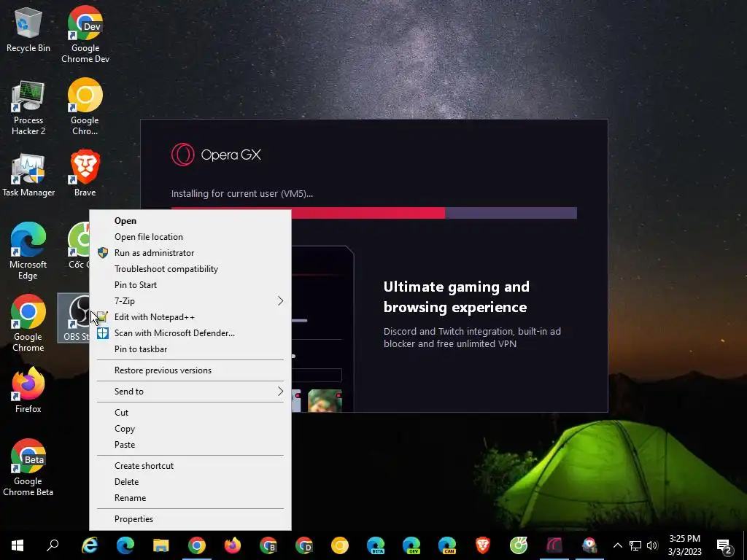Open the Microsoft Edge taskbar icon
Image resolution: width=747 pixels, height=560 pixels.
pyautogui.click(x=125, y=545)
